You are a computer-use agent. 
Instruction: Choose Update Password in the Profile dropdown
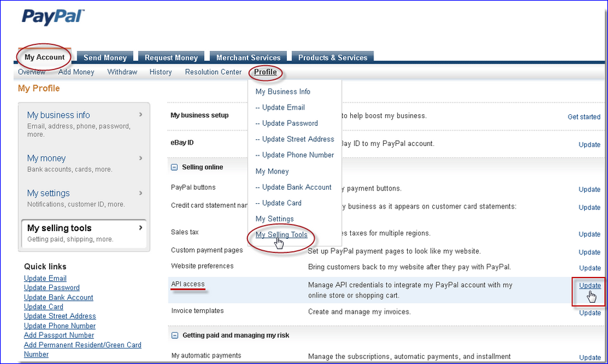286,123
